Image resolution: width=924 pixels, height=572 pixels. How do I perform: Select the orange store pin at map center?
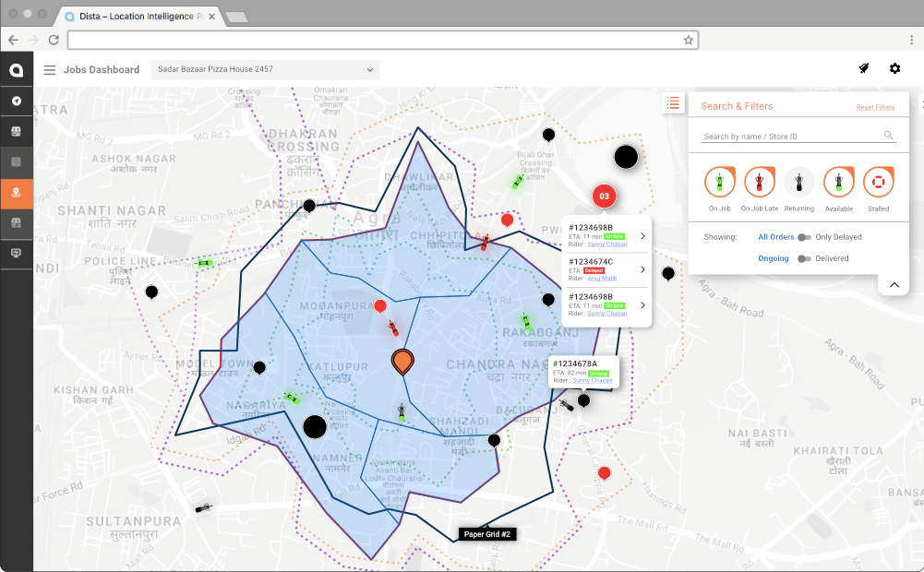[402, 362]
